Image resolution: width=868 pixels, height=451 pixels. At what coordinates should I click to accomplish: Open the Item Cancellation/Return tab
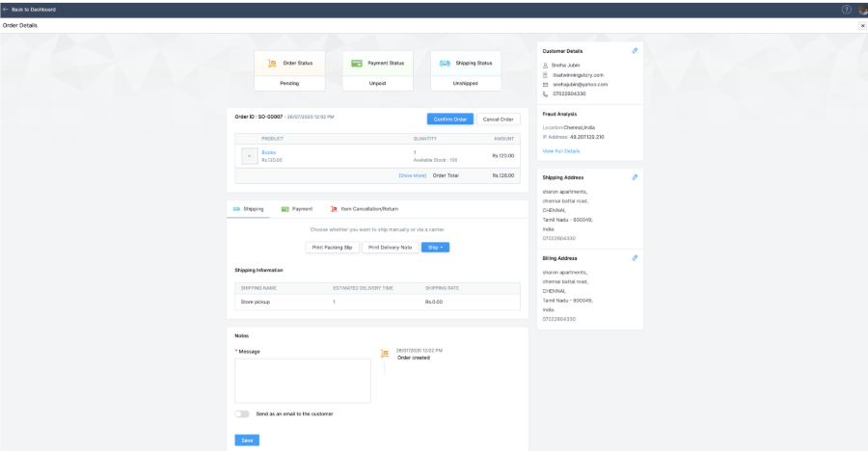click(x=364, y=208)
